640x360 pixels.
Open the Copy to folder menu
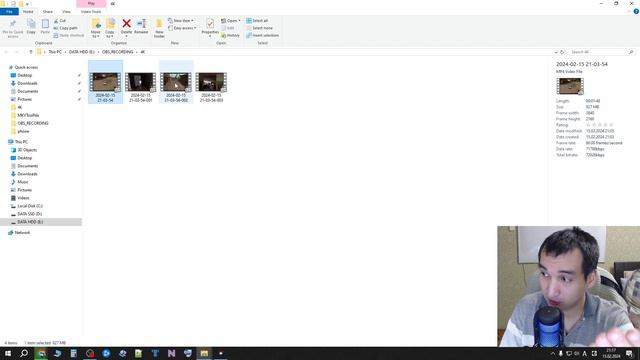[110, 29]
